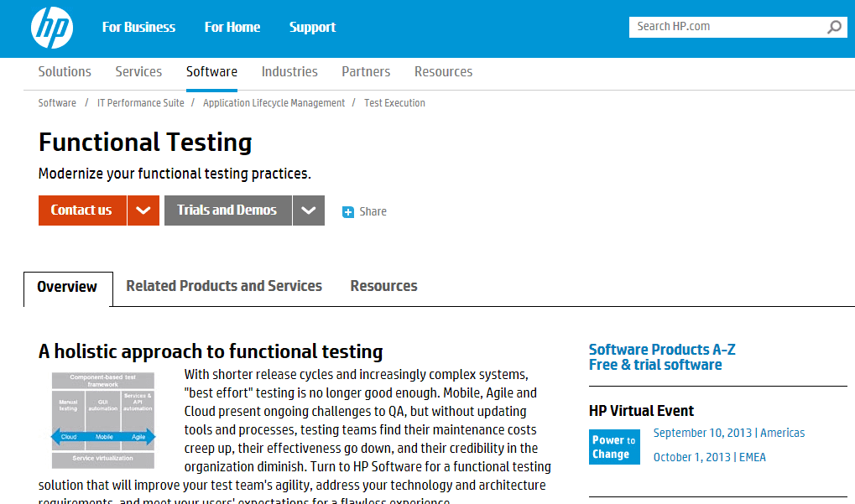Expand the Trials and Demos dropdown arrow
Image resolution: width=855 pixels, height=504 pixels.
pyautogui.click(x=308, y=210)
